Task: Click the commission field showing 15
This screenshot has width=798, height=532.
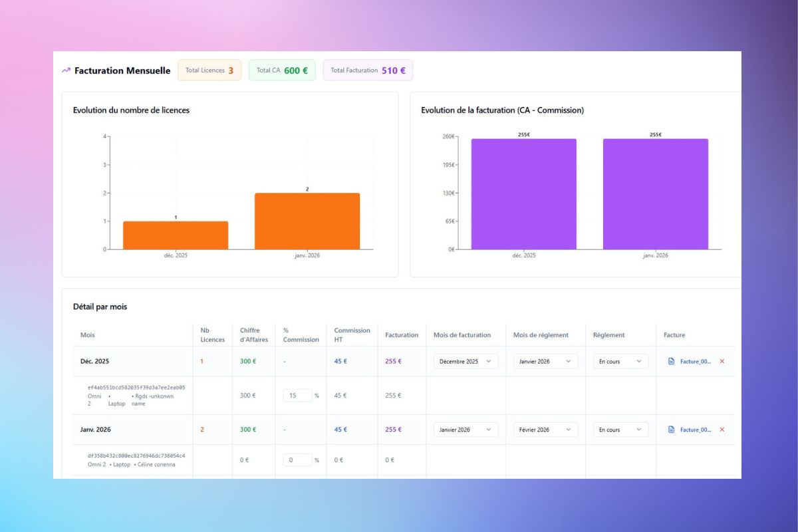Action: coord(297,395)
